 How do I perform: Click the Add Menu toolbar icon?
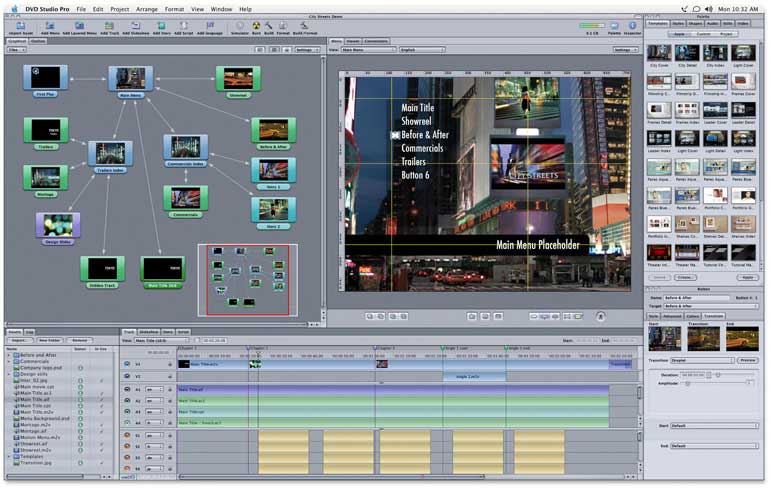(50, 26)
